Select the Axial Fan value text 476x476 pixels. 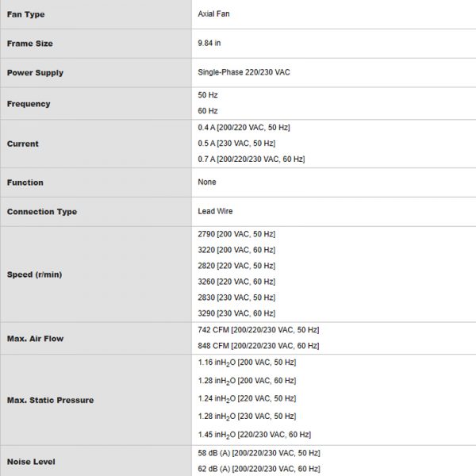(213, 14)
